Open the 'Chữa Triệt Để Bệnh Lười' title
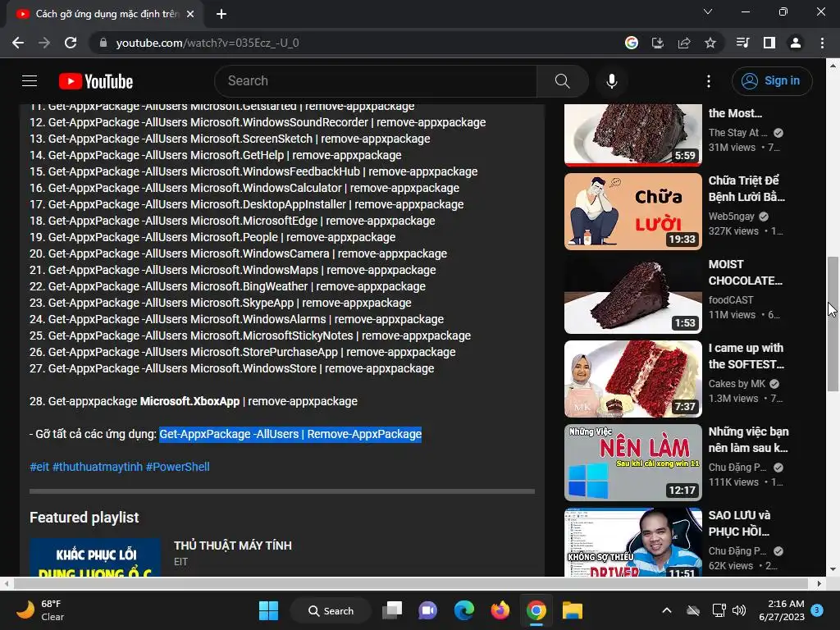840x630 pixels. click(x=746, y=189)
